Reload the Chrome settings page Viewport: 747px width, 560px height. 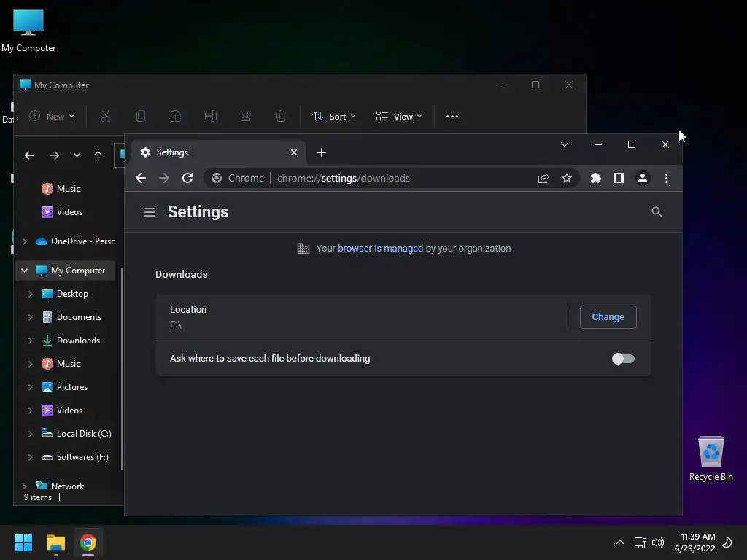click(x=187, y=178)
